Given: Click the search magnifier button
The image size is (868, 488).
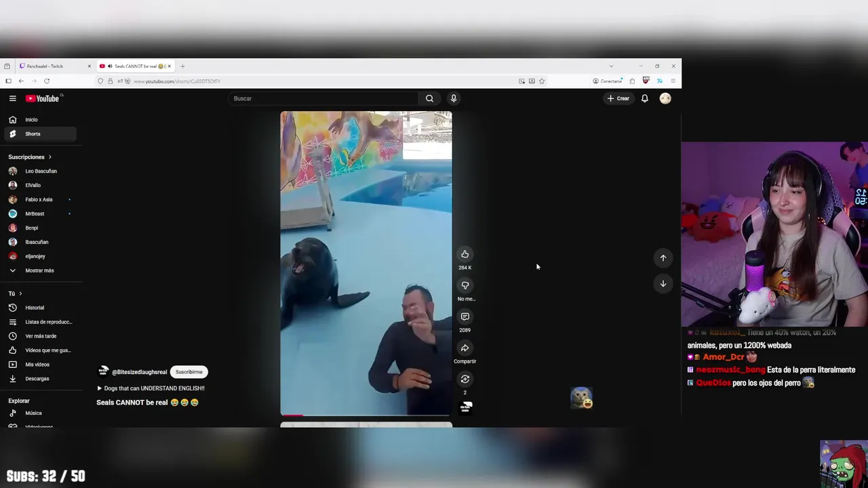Looking at the screenshot, I should (x=429, y=98).
